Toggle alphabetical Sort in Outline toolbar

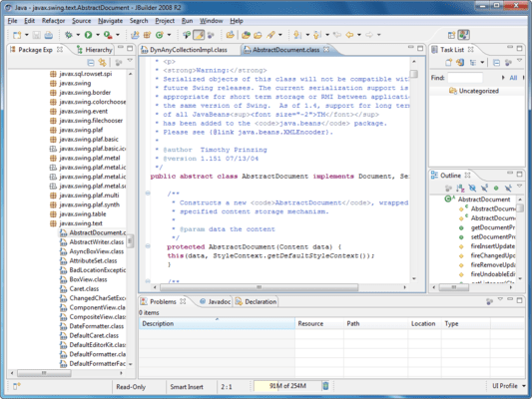click(460, 189)
